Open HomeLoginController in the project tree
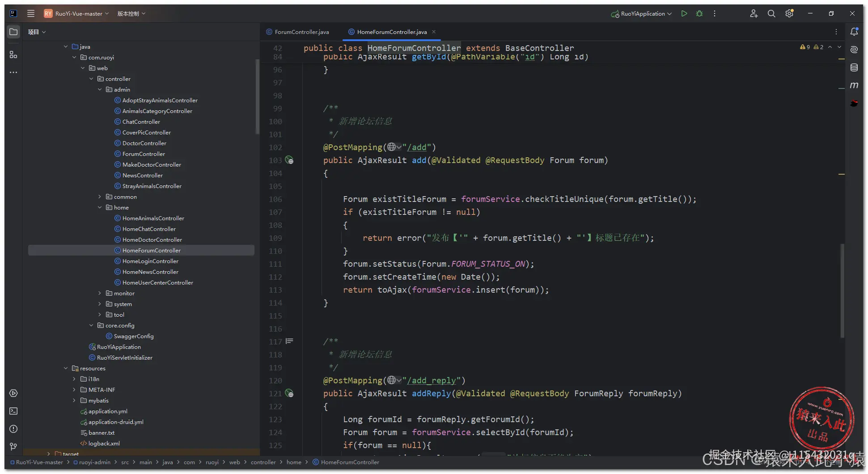The height and width of the screenshot is (474, 868). click(x=150, y=261)
